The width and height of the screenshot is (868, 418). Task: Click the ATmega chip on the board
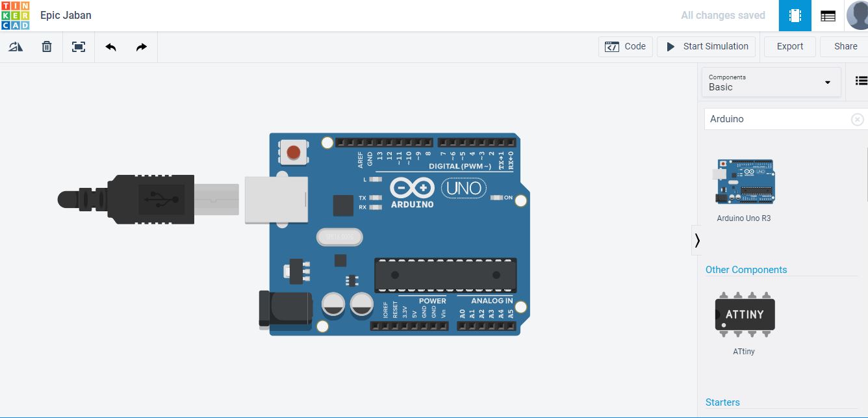point(445,276)
